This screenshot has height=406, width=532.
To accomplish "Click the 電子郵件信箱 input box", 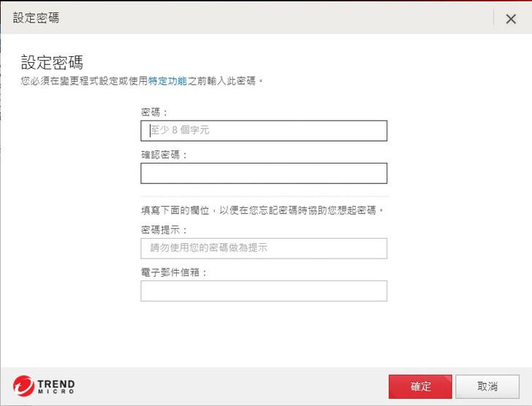I will [x=263, y=291].
